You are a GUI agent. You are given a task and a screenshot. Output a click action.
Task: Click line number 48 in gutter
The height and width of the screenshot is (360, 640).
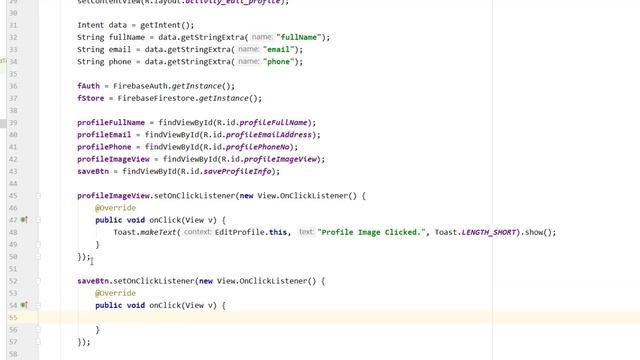pos(13,232)
